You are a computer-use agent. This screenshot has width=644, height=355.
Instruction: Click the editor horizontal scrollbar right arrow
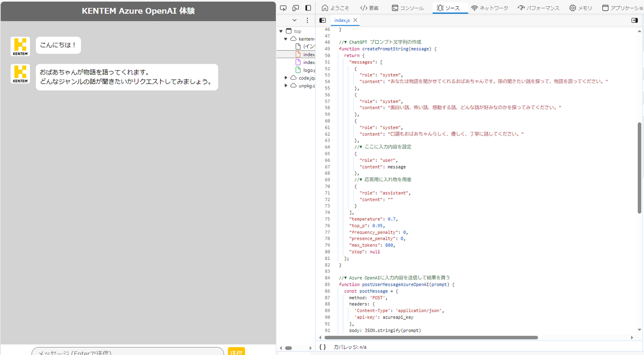point(632,338)
